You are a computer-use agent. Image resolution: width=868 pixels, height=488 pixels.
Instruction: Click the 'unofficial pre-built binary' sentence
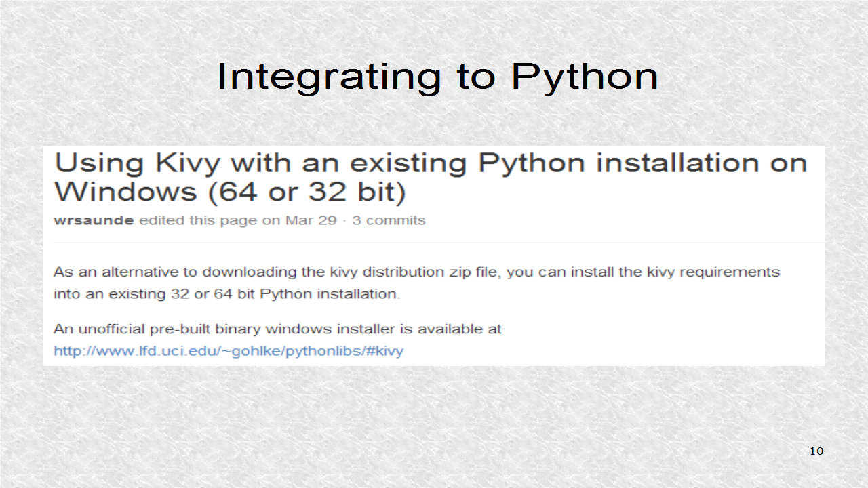point(277,329)
